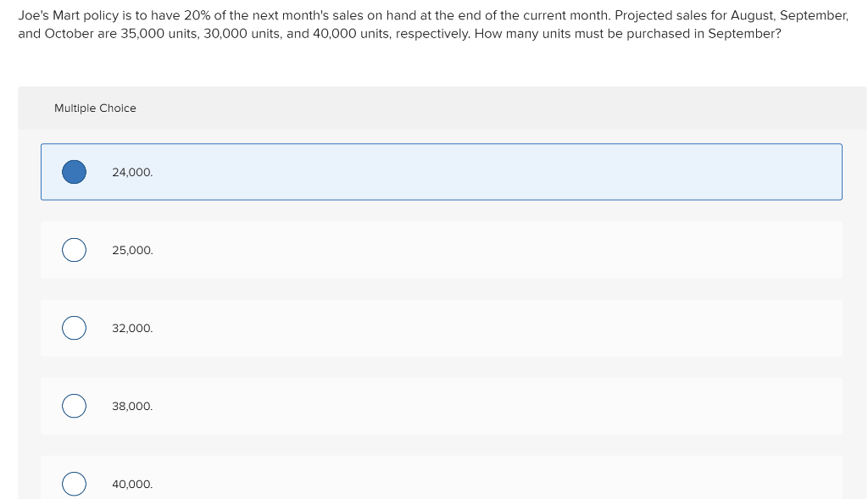Image resolution: width=868 pixels, height=499 pixels.
Task: Deselect the currently highlighted 24,000 answer
Action: tap(74, 171)
